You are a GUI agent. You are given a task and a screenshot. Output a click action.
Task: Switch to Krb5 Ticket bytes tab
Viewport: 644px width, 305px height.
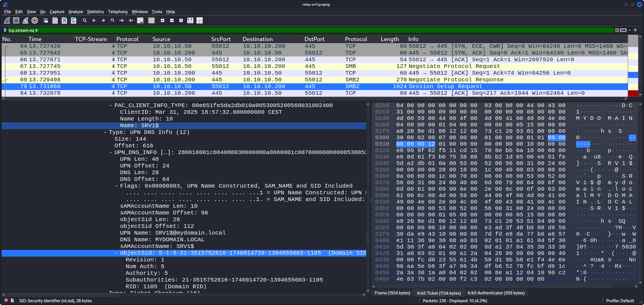[x=439, y=293]
